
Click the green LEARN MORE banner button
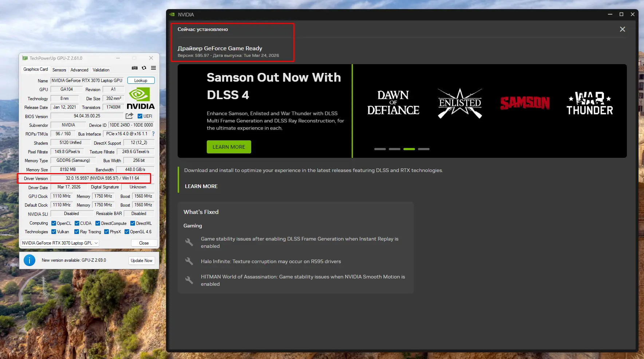pos(229,147)
